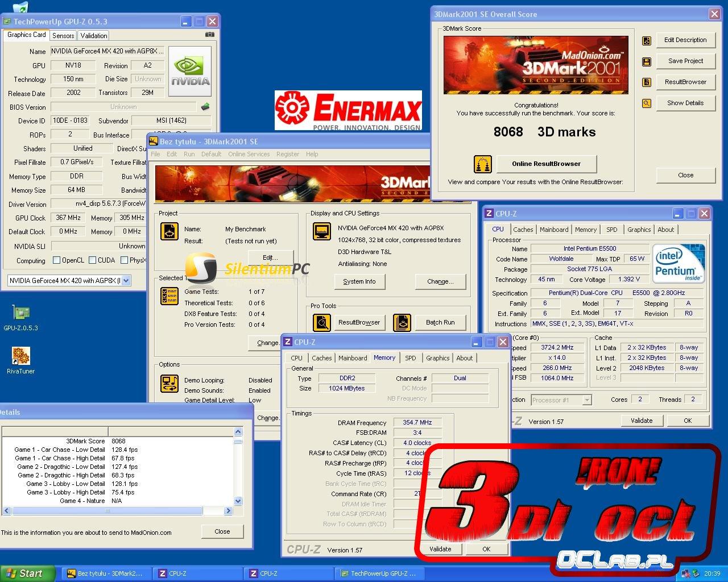Screen dimensions: 728x582
Task: Click Save Project disk icon
Action: coord(647,61)
